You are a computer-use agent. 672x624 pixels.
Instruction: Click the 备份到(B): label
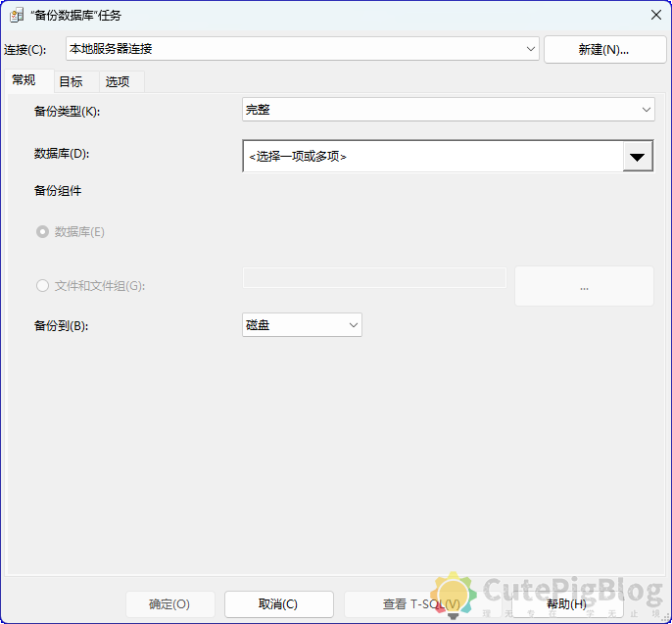coord(62,326)
